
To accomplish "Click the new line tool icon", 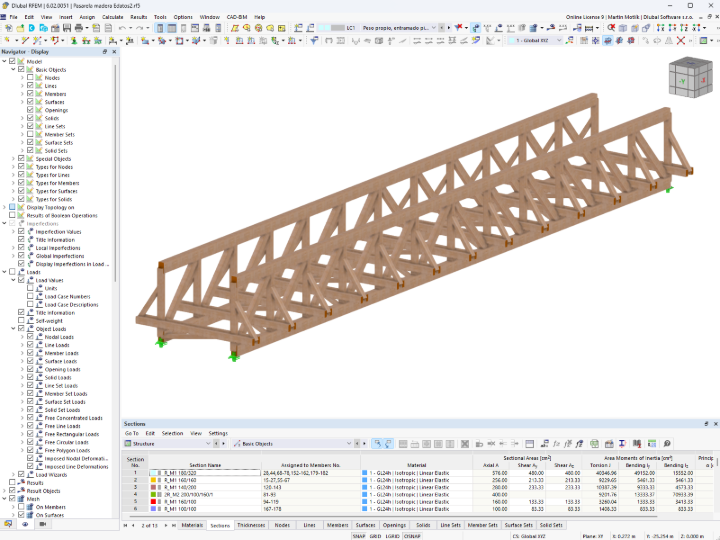I will [25, 41].
